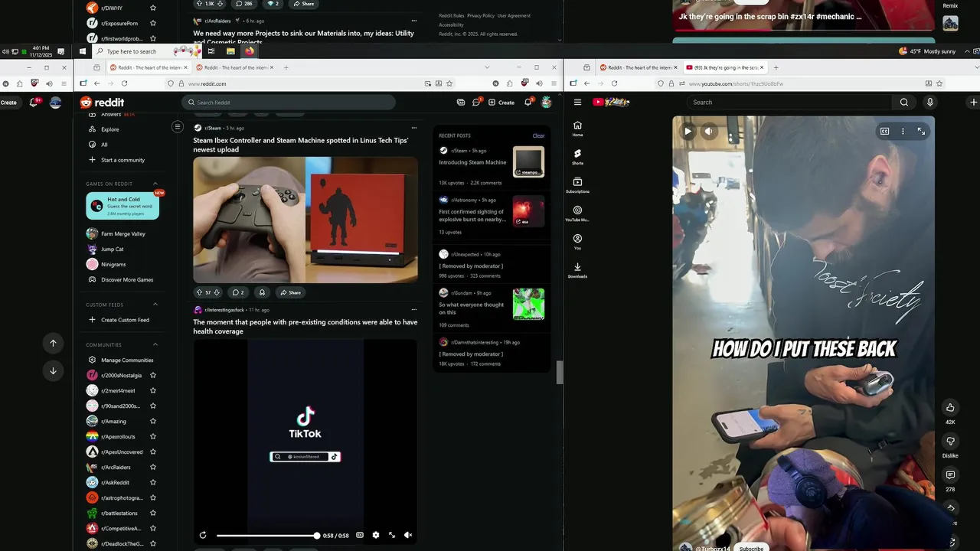Collapse Games on Reddit section
Image resolution: width=980 pixels, height=551 pixels.
pyautogui.click(x=155, y=184)
